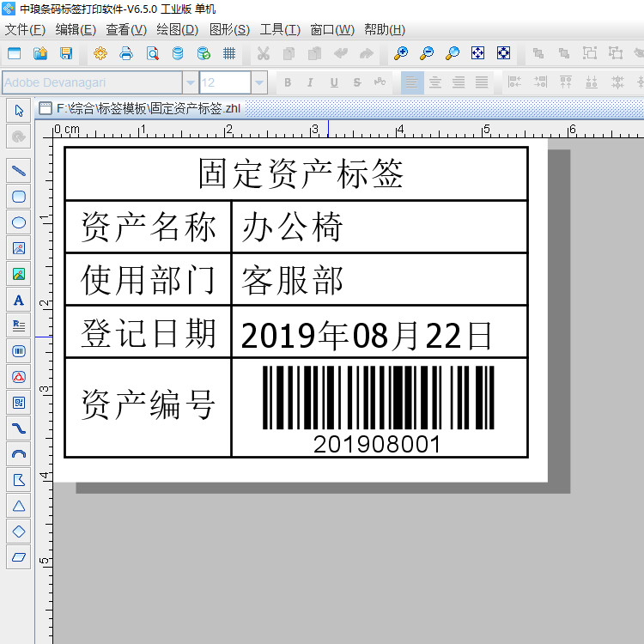Zoom out with magnifier minus icon
Image resolution: width=644 pixels, height=644 pixels.
click(426, 53)
